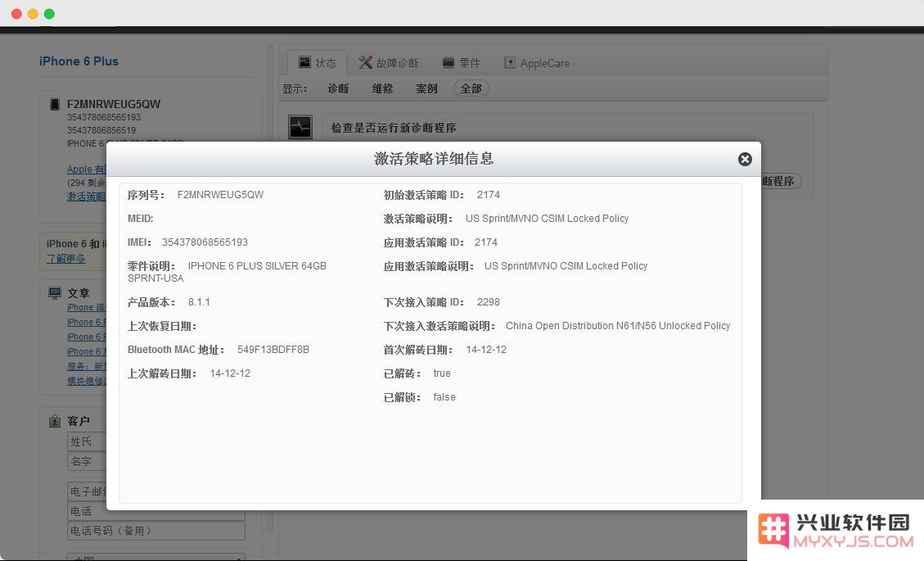This screenshot has width=924, height=561.
Task: Click the iPhone device icon beside F2MNRWEUG5QW
Action: [55, 104]
